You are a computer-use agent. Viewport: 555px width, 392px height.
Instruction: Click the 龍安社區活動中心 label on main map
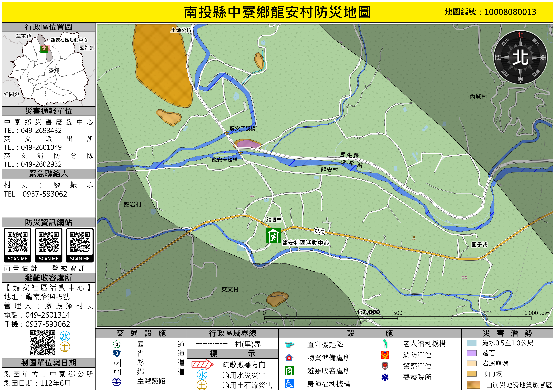coord(306,243)
